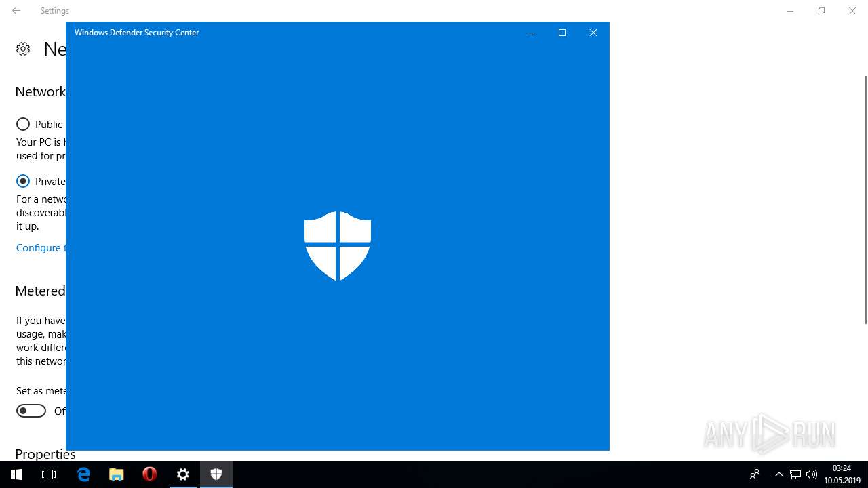Viewport: 868px width, 488px height.
Task: Launch Microsoft Edge from the taskbar
Action: click(x=83, y=474)
